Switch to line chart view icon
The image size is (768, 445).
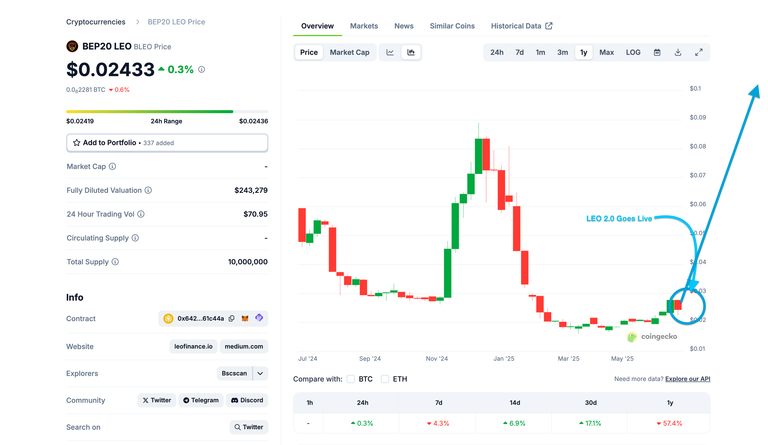tap(390, 52)
